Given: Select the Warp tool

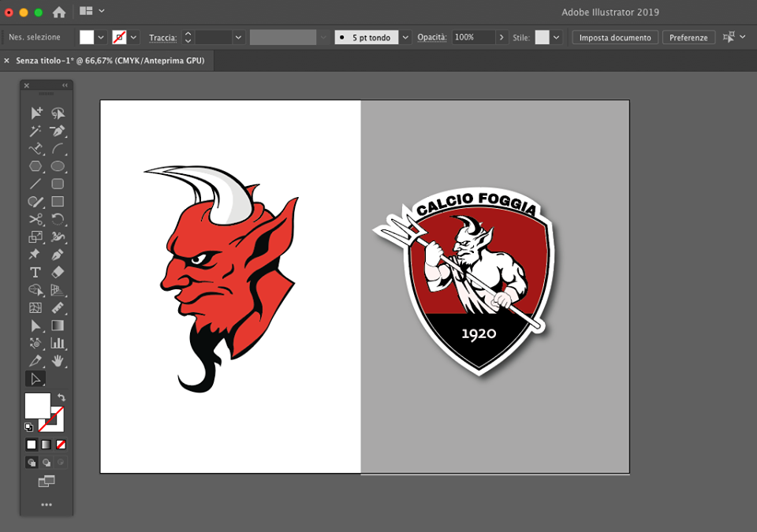Looking at the screenshot, I should pos(58,237).
